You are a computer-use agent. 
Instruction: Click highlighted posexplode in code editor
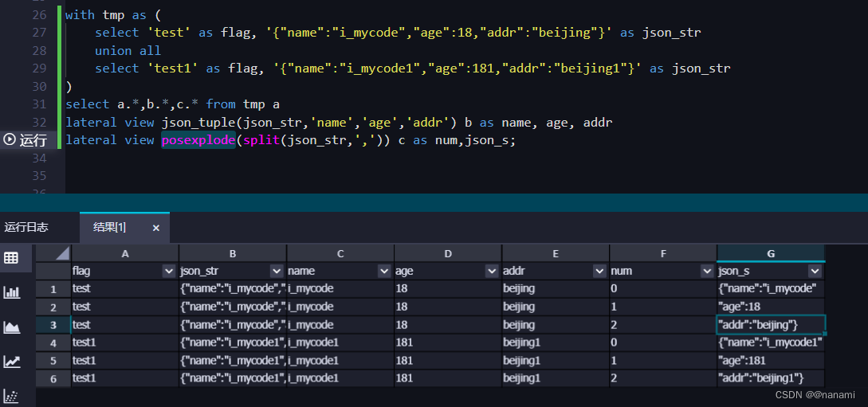(198, 140)
